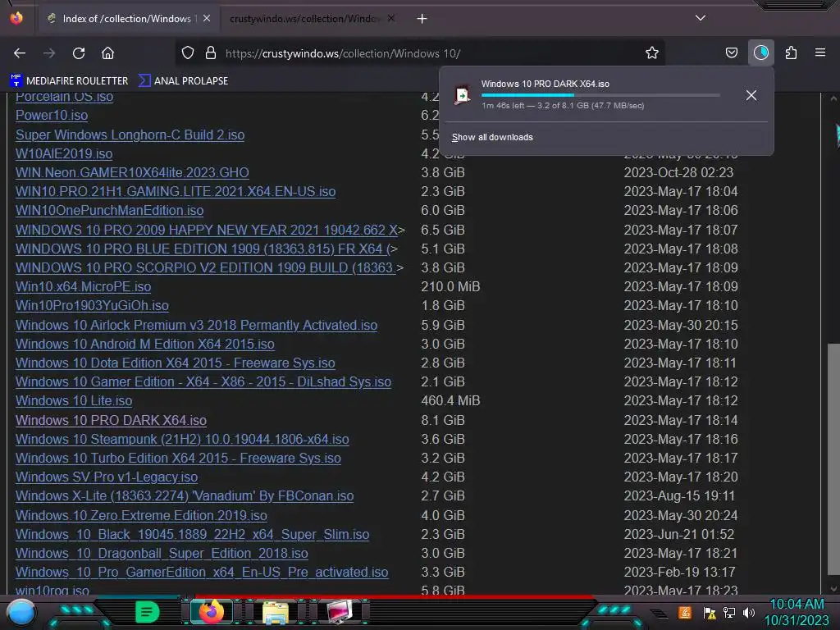Open the Firefox home page button
The image size is (840, 630).
tap(107, 53)
